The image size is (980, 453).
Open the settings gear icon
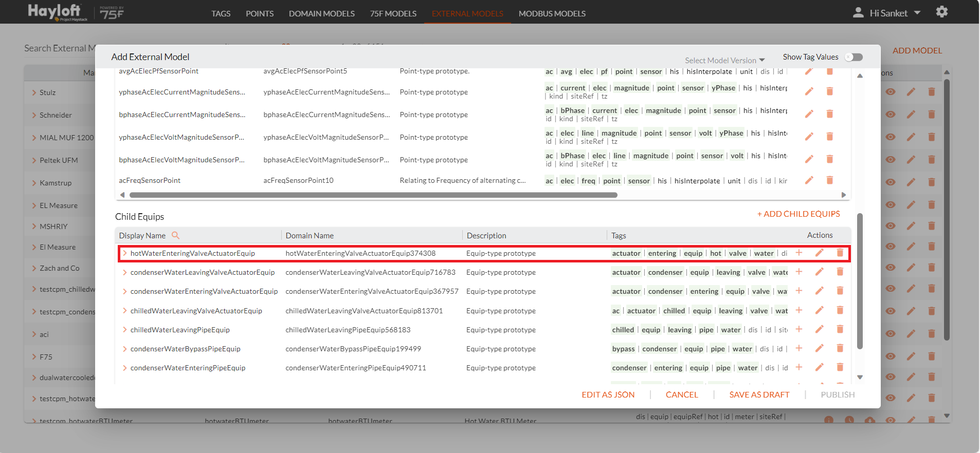pos(941,12)
